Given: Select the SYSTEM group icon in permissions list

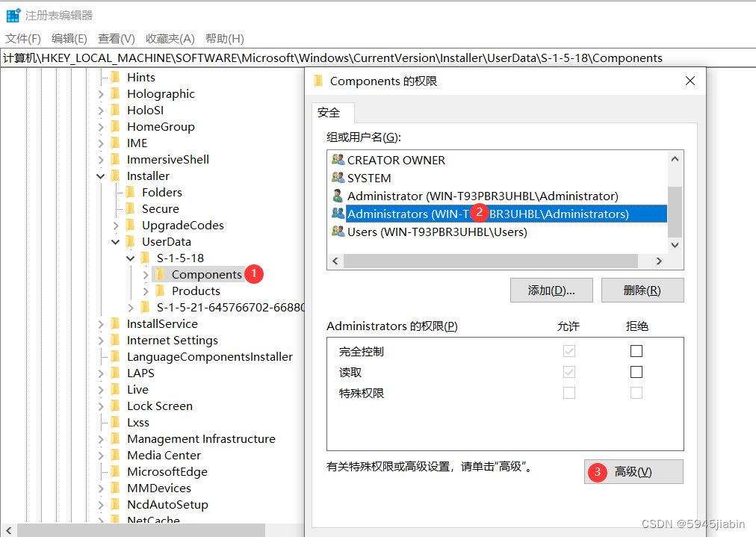Looking at the screenshot, I should (338, 178).
